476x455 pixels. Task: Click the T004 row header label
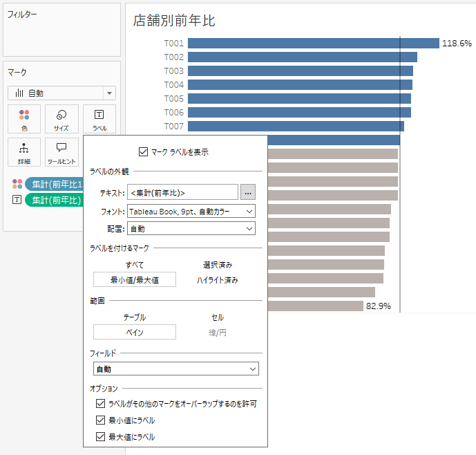coord(174,85)
